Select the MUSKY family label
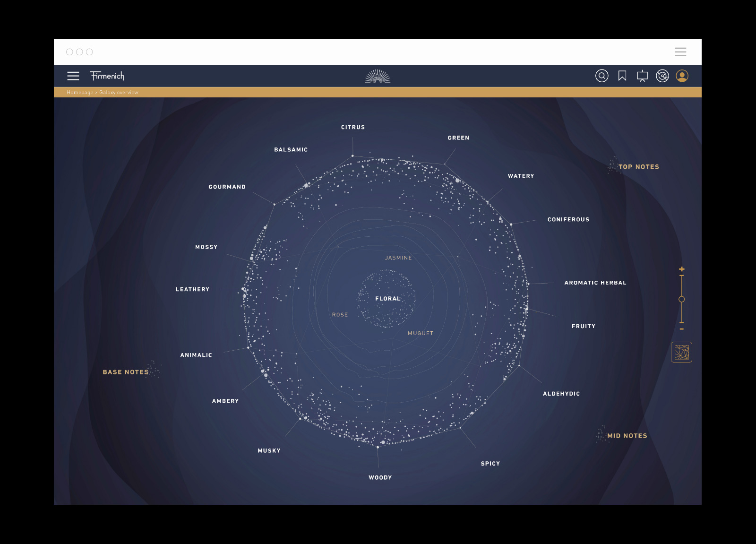The width and height of the screenshot is (756, 544). click(x=269, y=450)
